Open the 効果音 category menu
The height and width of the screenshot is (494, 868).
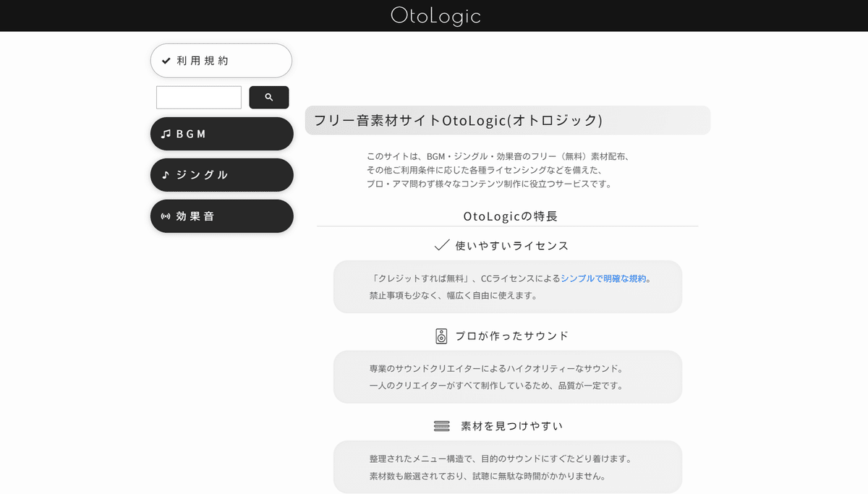(x=222, y=216)
